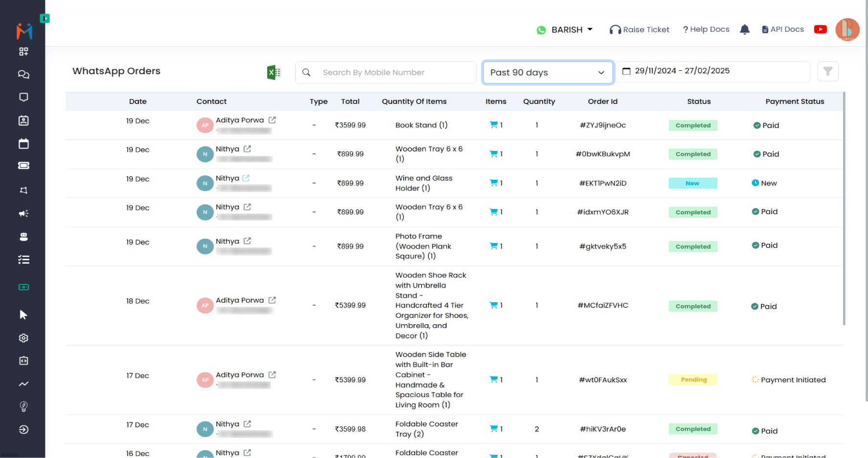Click the Payment Status column header
This screenshot has height=458, width=868.
pyautogui.click(x=795, y=102)
